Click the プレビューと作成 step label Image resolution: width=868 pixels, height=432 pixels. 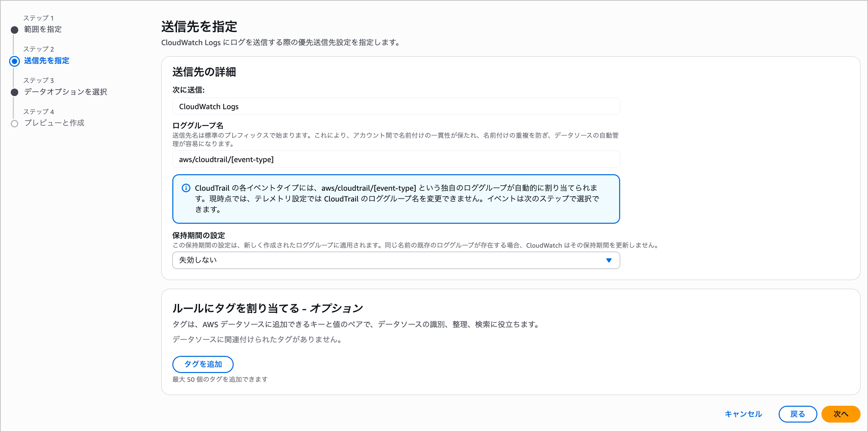[54, 123]
